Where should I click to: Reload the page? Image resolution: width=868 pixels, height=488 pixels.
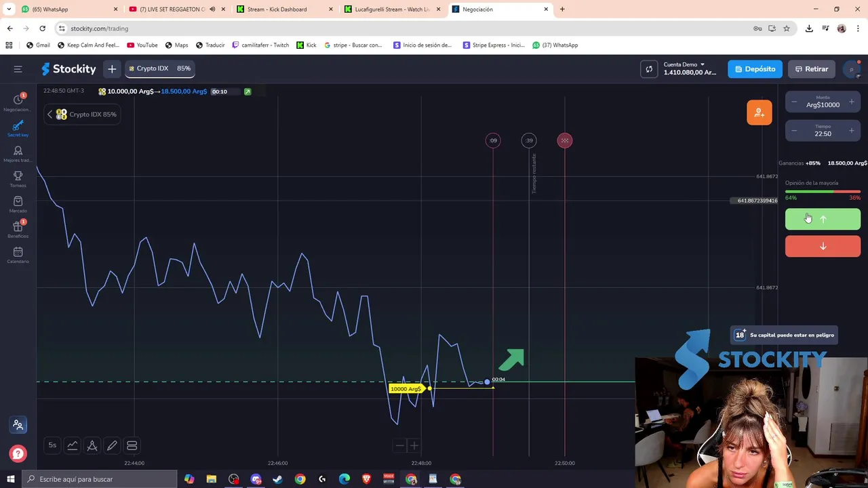[x=42, y=28]
